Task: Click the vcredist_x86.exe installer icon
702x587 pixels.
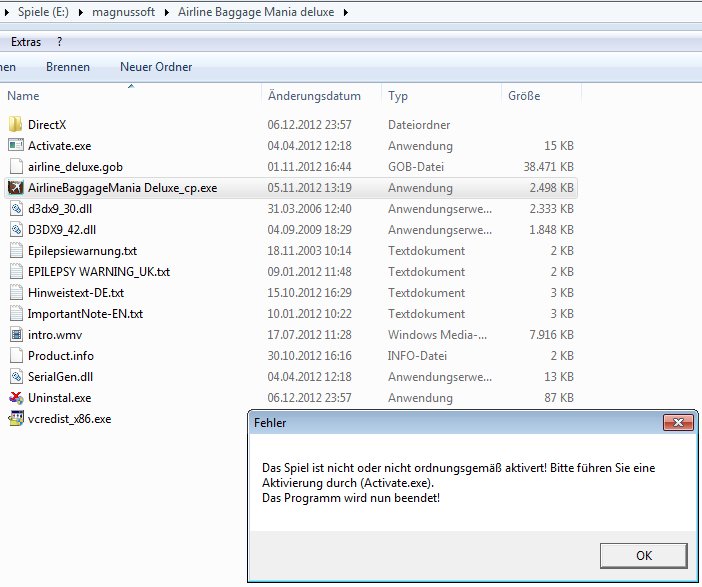Action: (x=15, y=419)
